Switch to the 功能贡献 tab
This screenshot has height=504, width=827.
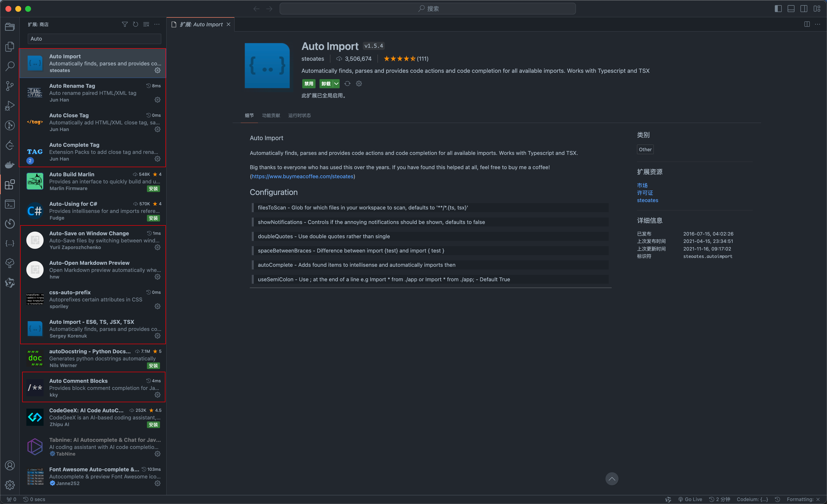pos(271,115)
